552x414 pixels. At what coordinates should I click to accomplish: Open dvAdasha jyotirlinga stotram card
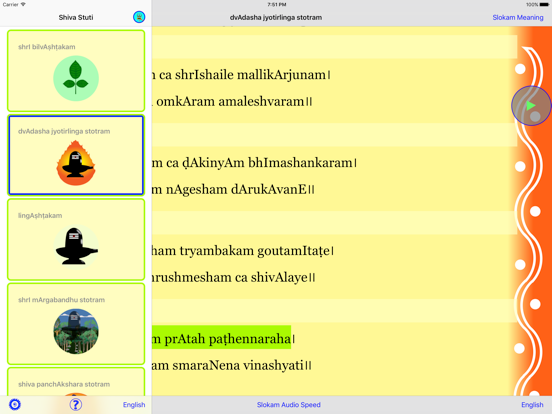76,155
